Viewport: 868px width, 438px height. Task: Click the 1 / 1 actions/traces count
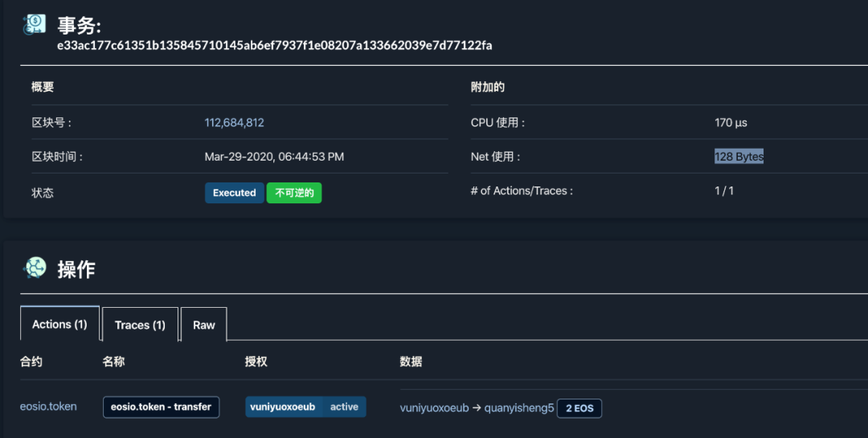point(724,191)
